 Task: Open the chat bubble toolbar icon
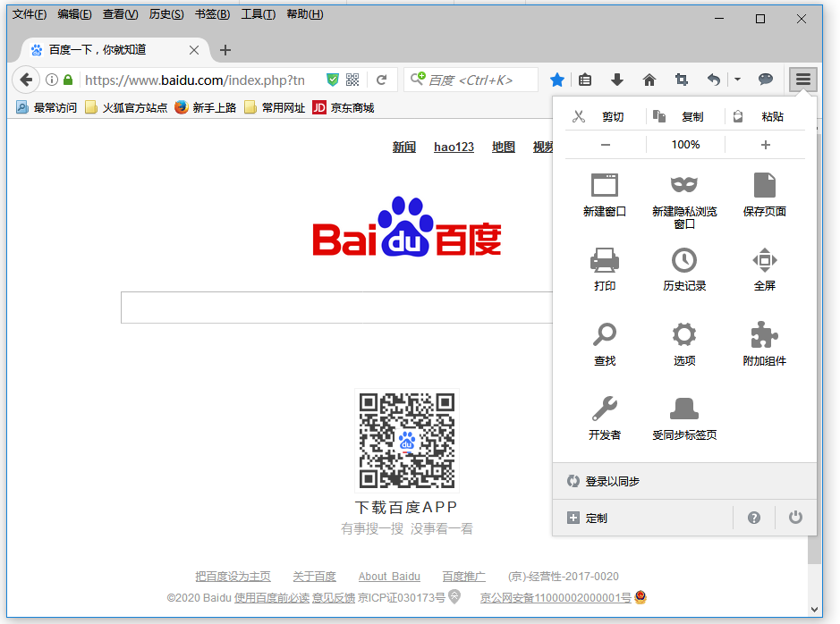[x=766, y=80]
